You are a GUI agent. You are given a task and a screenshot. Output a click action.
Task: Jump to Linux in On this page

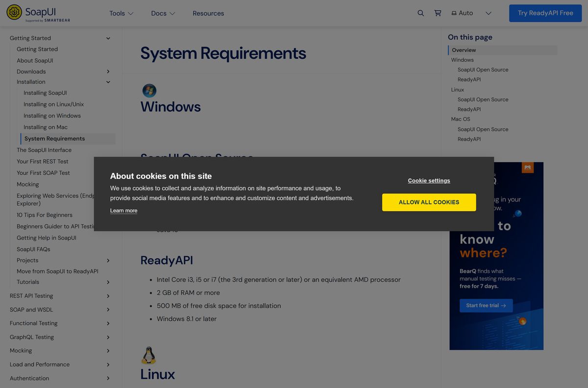457,90
